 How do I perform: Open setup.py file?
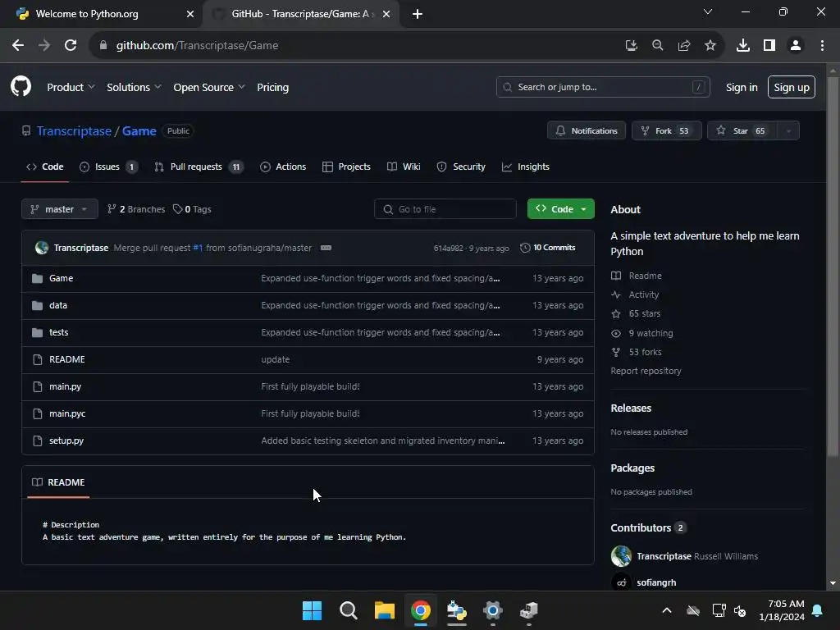(66, 441)
